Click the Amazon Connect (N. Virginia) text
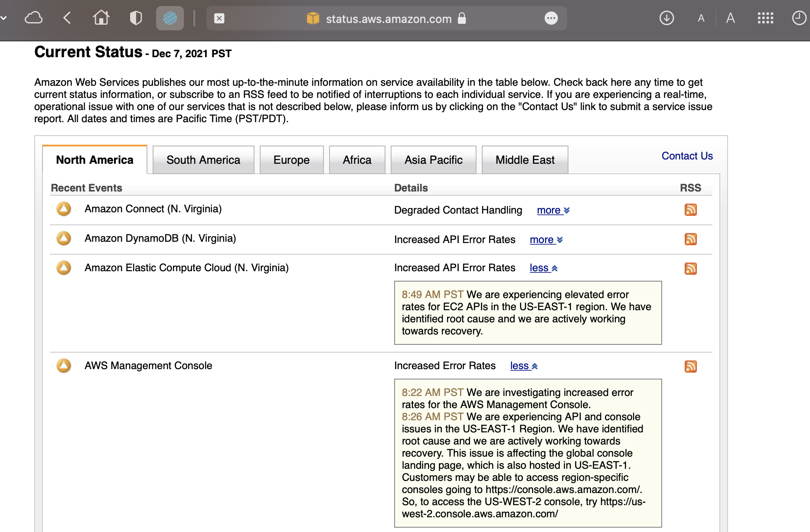810x532 pixels. click(x=153, y=209)
